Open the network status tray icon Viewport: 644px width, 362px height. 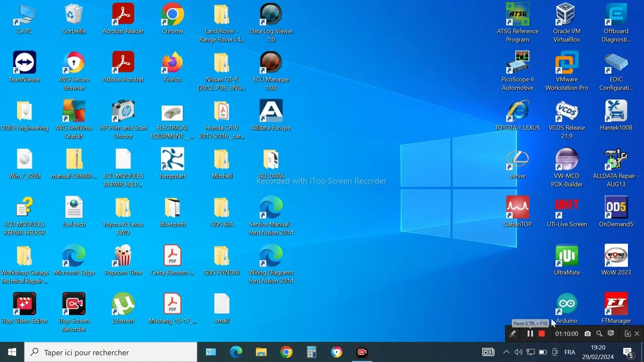530,352
